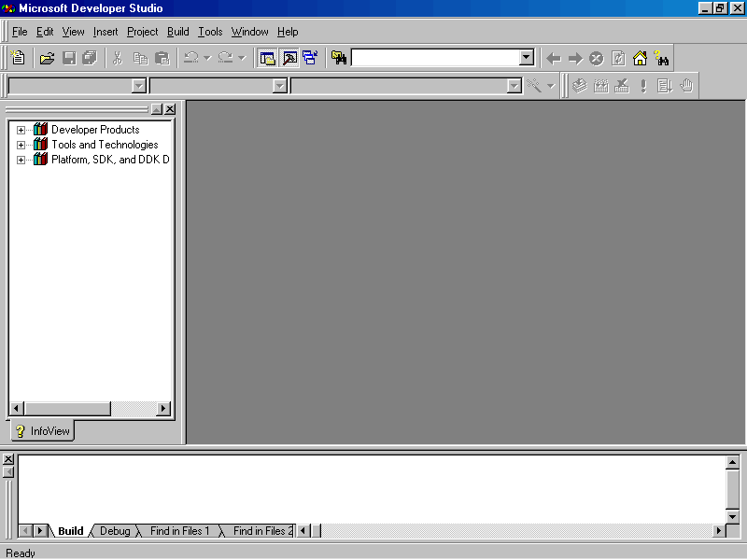This screenshot has width=747, height=560.
Task: Click the Stop Build icon
Action: pos(622,86)
